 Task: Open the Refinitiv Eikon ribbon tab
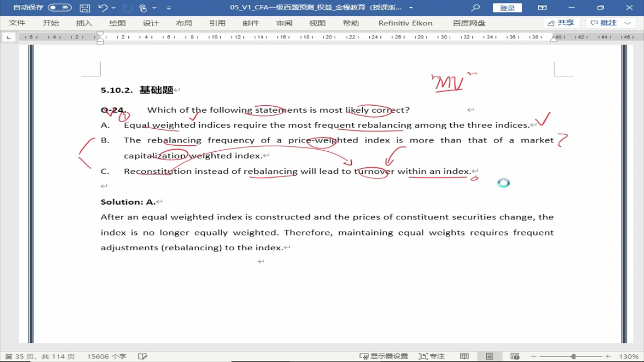(x=405, y=23)
